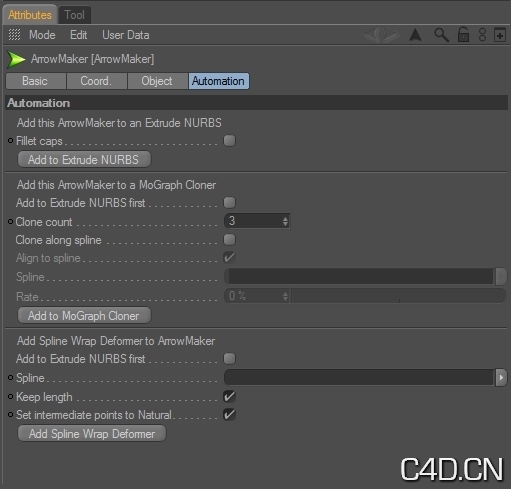This screenshot has width=511, height=489.
Task: Check Add to Extrude NURBS first under MoGraph Cloner
Action: (229, 202)
